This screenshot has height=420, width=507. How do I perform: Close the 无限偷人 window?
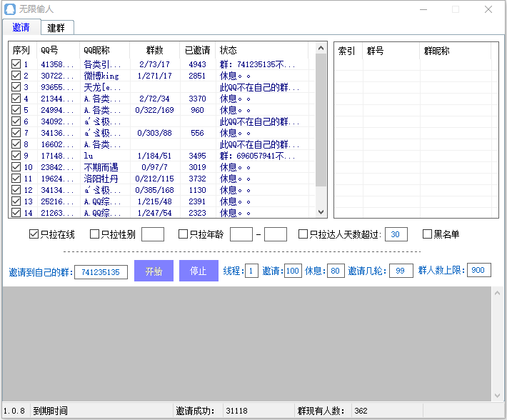[488, 9]
